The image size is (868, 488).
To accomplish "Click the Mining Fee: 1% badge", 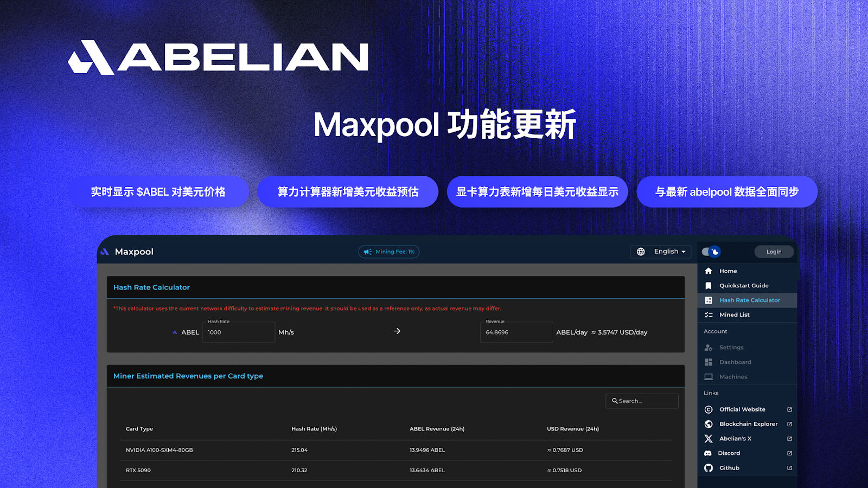I will (389, 252).
